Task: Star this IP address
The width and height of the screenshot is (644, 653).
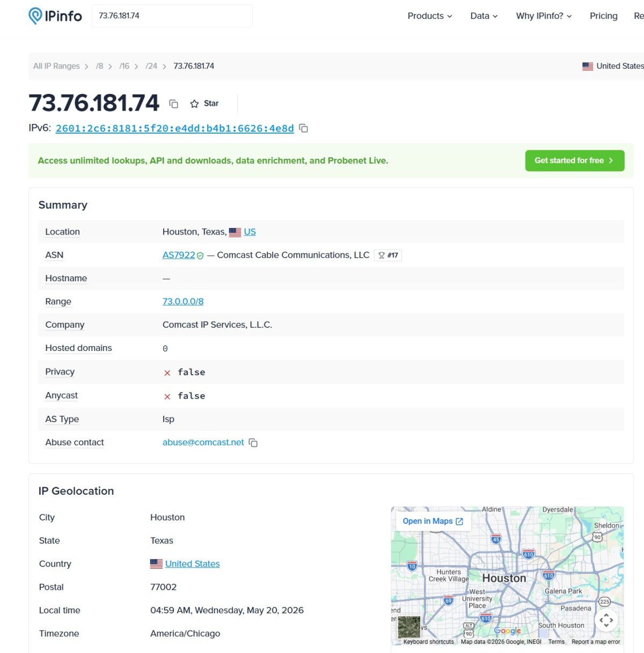Action: tap(204, 104)
